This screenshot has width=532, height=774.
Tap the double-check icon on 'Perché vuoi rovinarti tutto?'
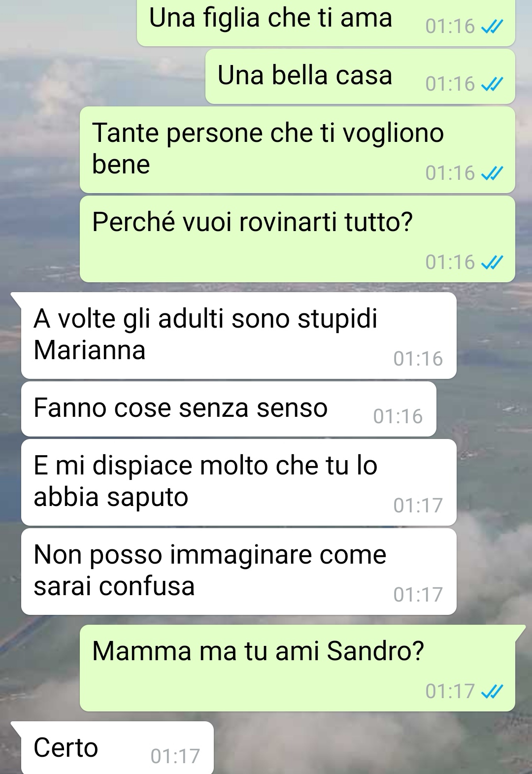click(x=491, y=263)
